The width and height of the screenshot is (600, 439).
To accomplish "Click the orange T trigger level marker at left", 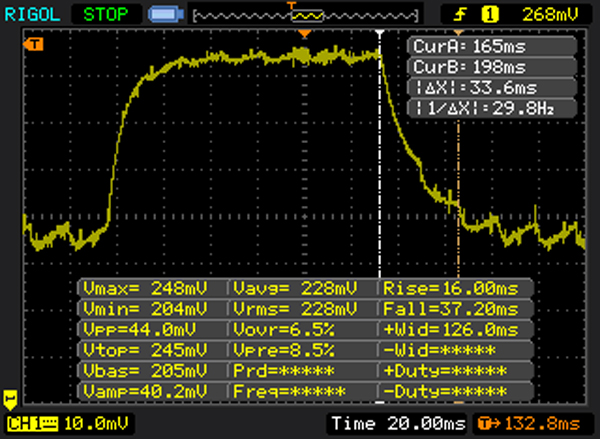I will (33, 44).
